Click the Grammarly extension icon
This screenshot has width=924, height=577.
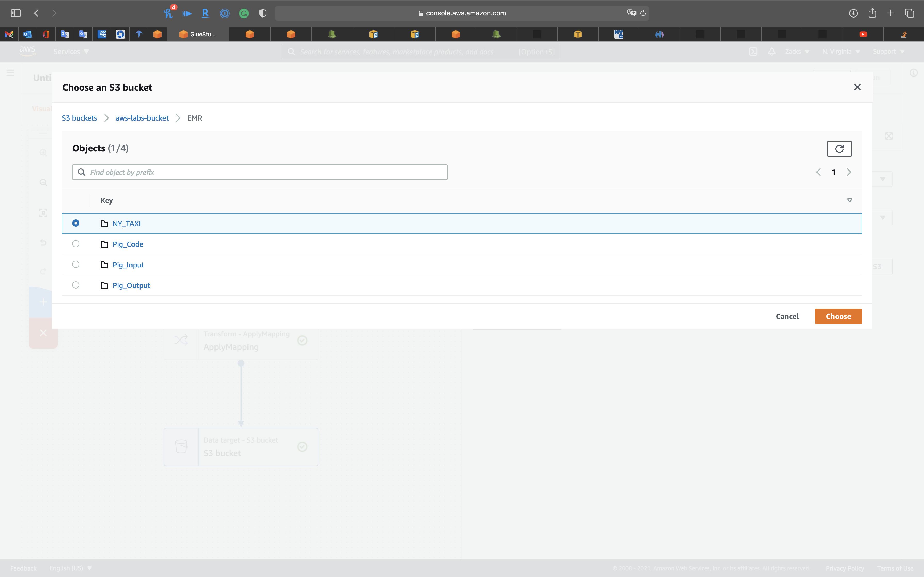[x=244, y=13]
